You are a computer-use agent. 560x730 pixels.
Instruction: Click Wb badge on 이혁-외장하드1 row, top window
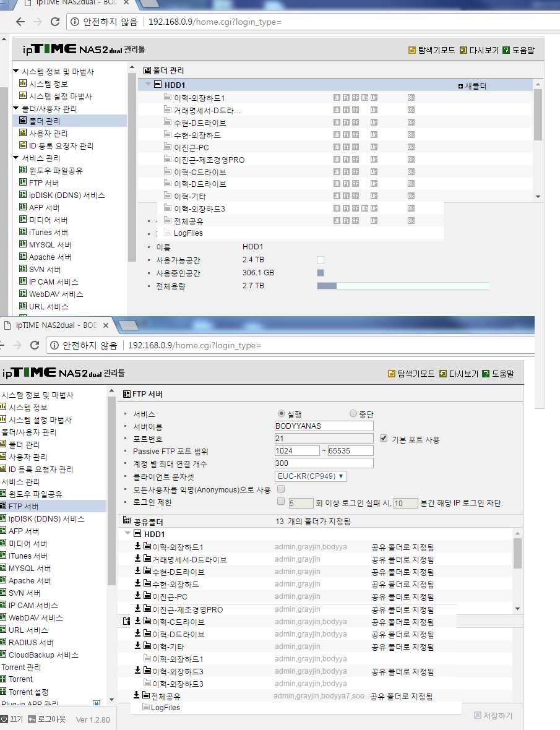pyautogui.click(x=364, y=98)
